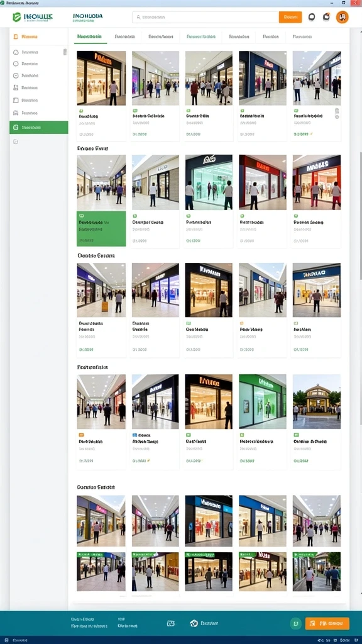
Task: Select the green highlighted sidebar item
Action: [39, 127]
